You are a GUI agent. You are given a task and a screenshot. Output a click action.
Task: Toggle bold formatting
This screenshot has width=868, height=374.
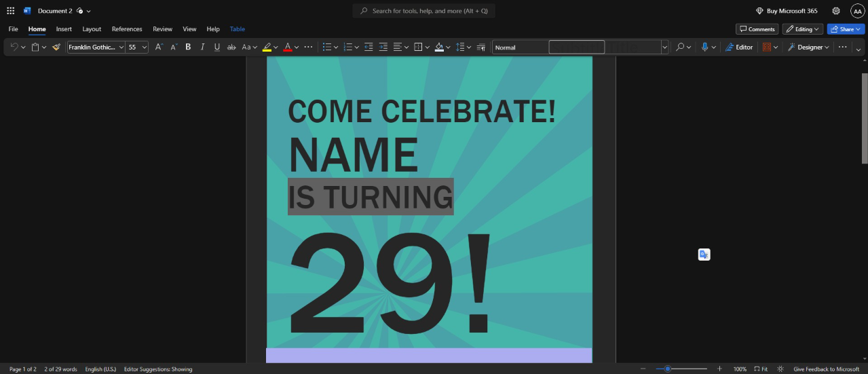click(x=188, y=48)
